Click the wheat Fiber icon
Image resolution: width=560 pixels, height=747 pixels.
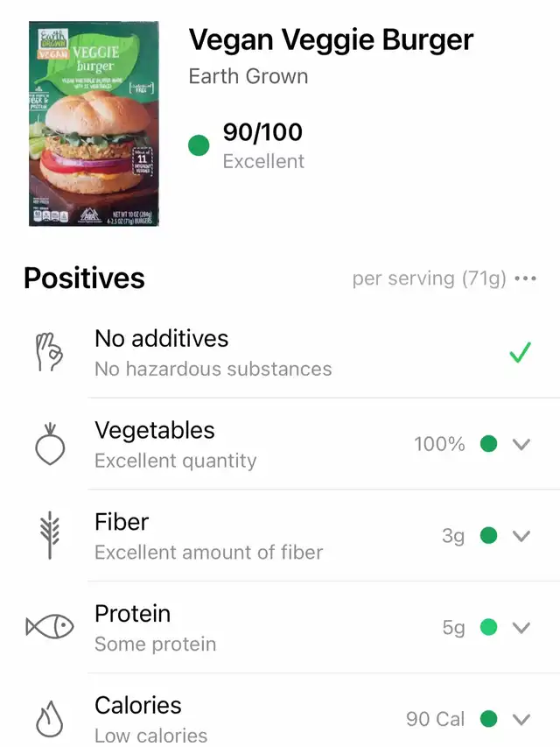point(50,535)
